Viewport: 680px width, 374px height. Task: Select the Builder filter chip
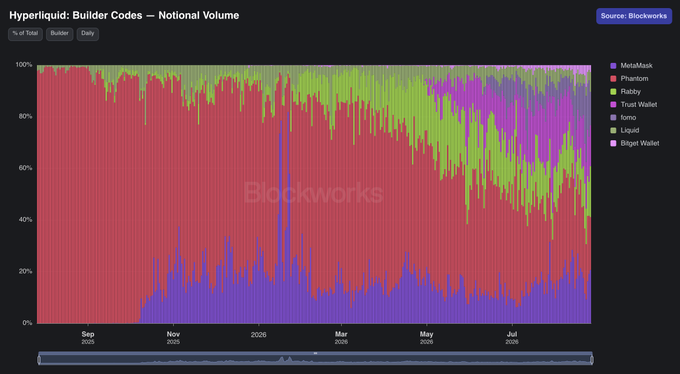click(x=59, y=34)
